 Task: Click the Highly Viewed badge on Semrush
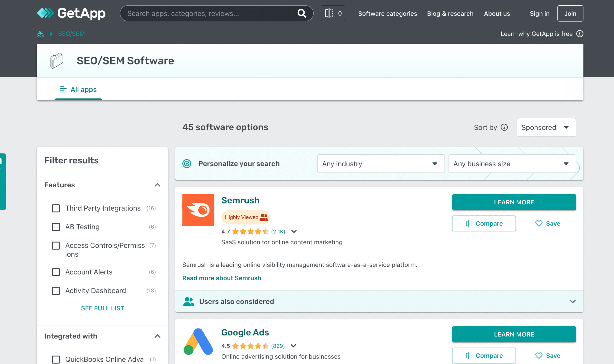[x=246, y=217]
